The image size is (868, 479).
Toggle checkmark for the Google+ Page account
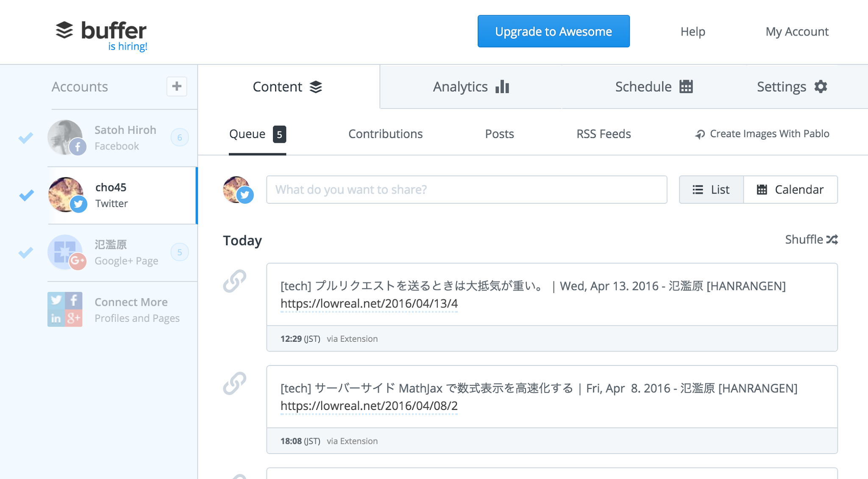[26, 252]
